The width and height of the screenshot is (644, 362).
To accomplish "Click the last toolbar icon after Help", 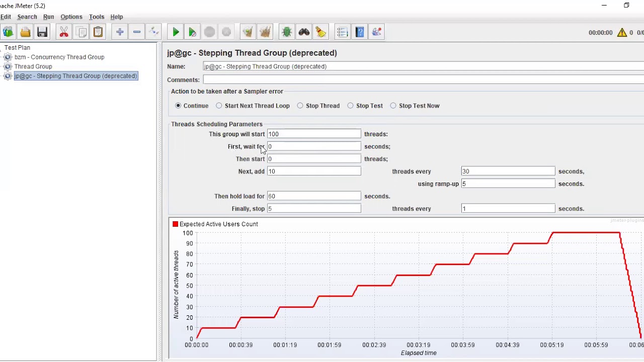I will (x=377, y=32).
